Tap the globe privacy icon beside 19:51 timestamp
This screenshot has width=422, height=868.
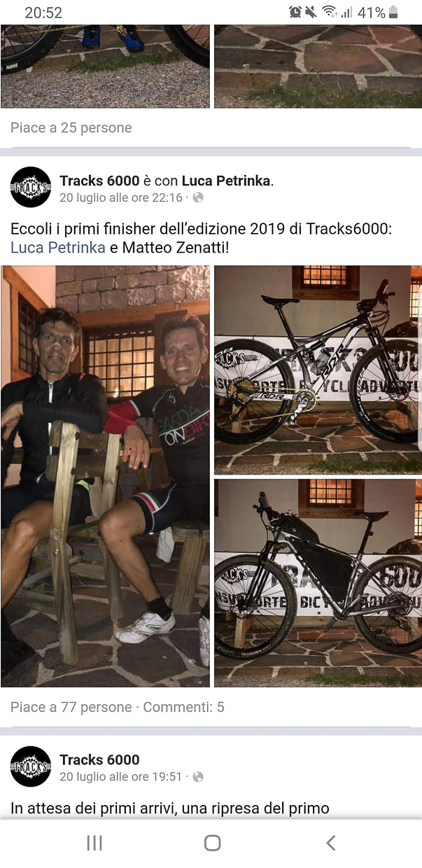point(198,776)
